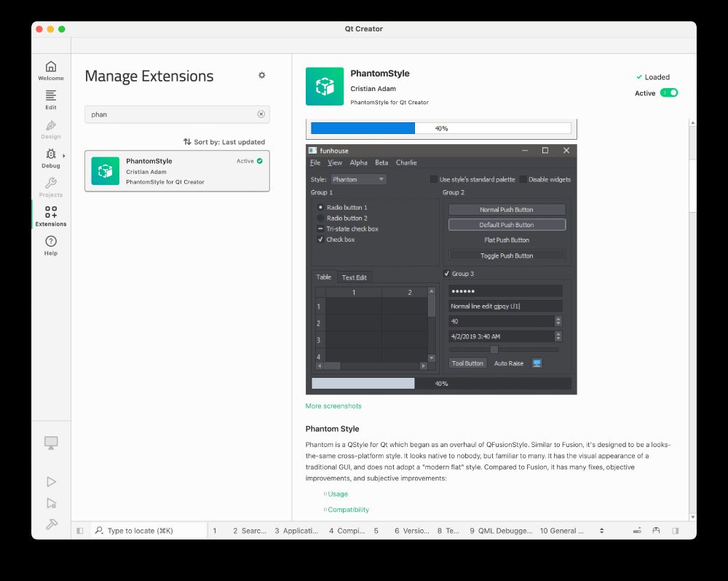Screen dimensions: 728x581
Task: Click the Run play button
Action: [x=52, y=481]
